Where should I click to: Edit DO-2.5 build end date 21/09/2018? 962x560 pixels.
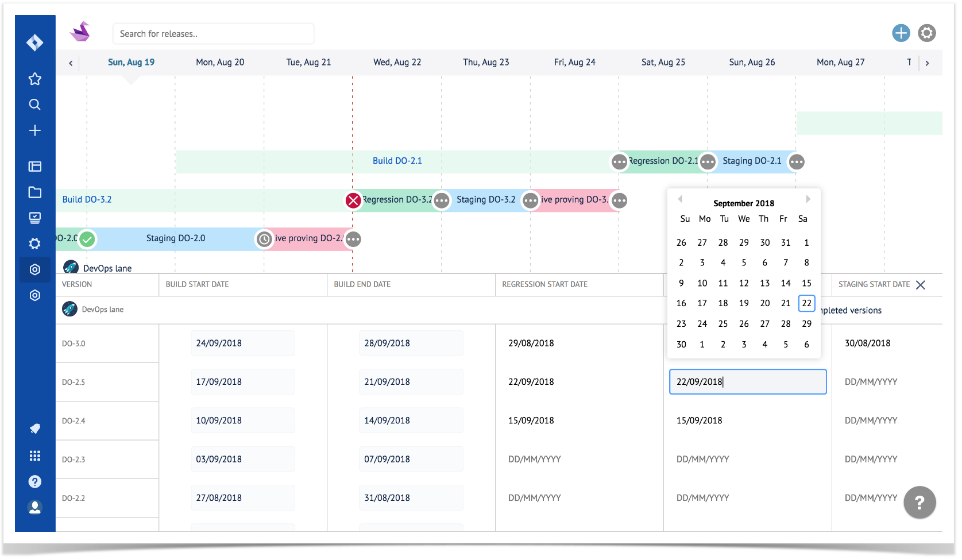pyautogui.click(x=411, y=382)
